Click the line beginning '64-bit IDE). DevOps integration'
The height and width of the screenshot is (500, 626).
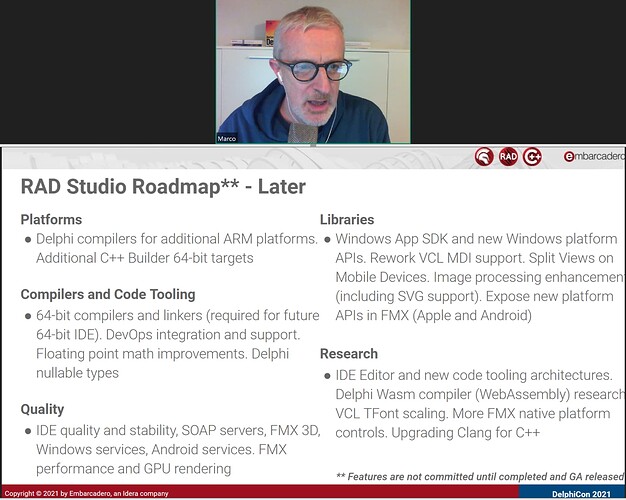[168, 335]
